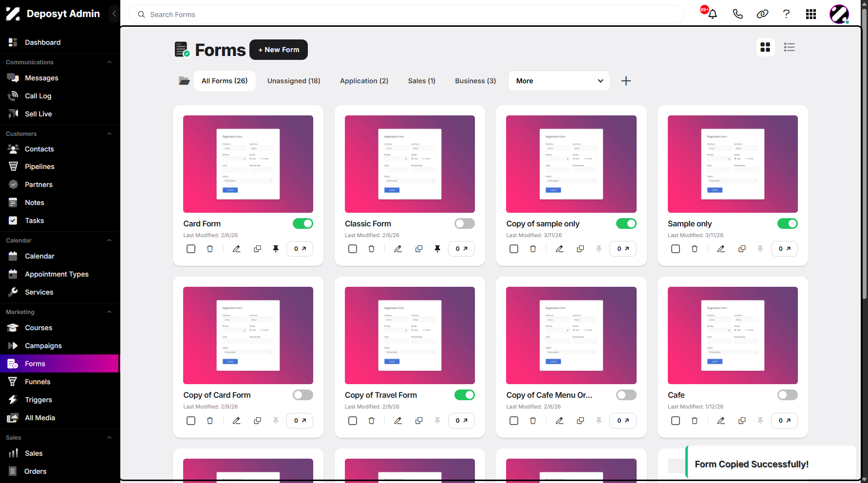Select the Sample only form checkbox
Screen dimensions: 868x483
pos(676,249)
